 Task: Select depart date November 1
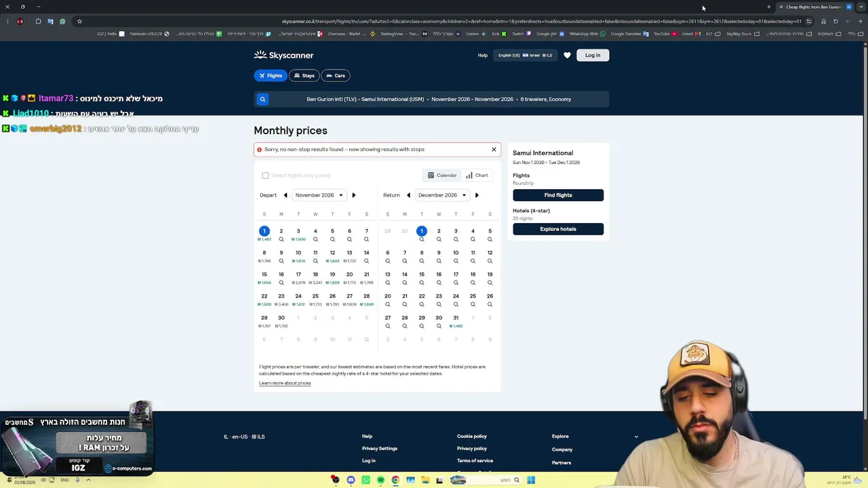[x=264, y=231]
